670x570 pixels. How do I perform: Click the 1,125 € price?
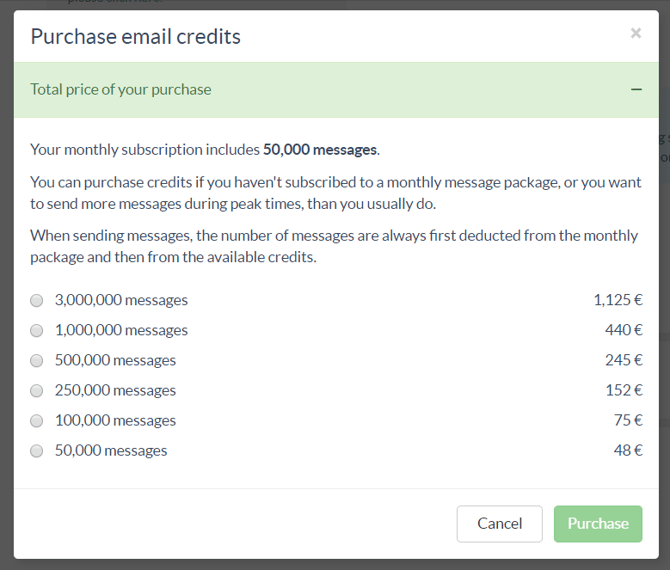pyautogui.click(x=617, y=300)
